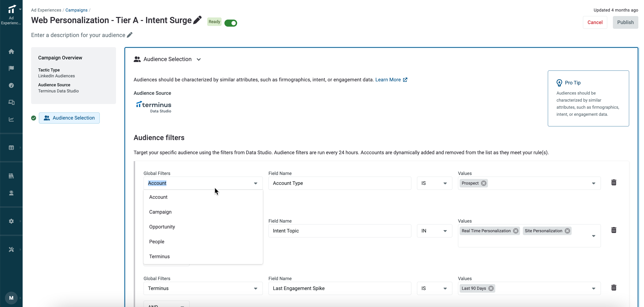Go to Home in the sidebar
This screenshot has height=307, width=644.
click(x=11, y=51)
